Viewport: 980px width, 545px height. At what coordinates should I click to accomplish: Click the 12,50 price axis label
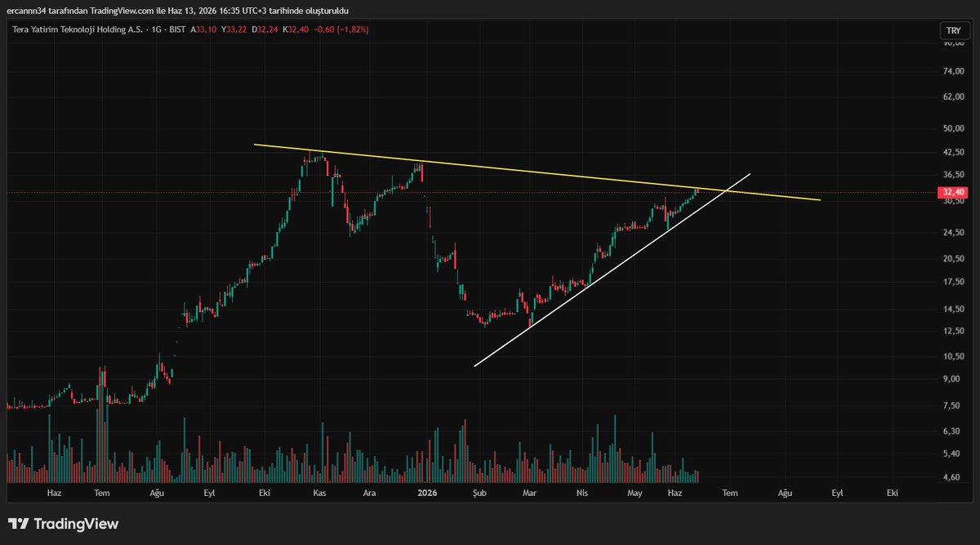pos(954,330)
